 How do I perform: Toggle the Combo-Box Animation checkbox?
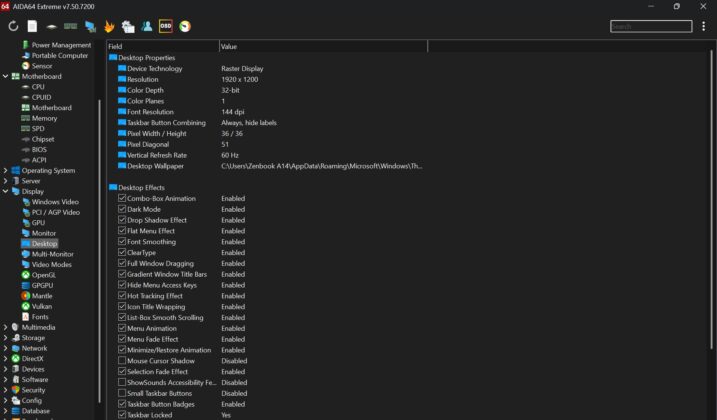122,198
